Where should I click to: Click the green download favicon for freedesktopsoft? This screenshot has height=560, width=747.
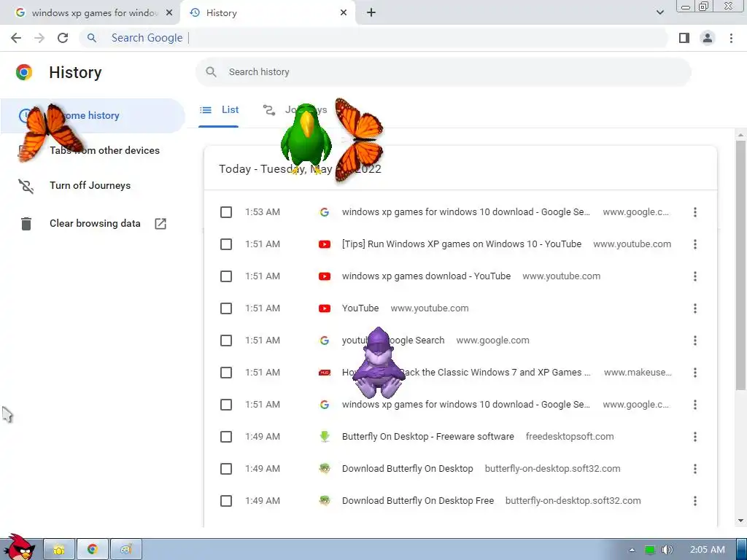coord(325,437)
